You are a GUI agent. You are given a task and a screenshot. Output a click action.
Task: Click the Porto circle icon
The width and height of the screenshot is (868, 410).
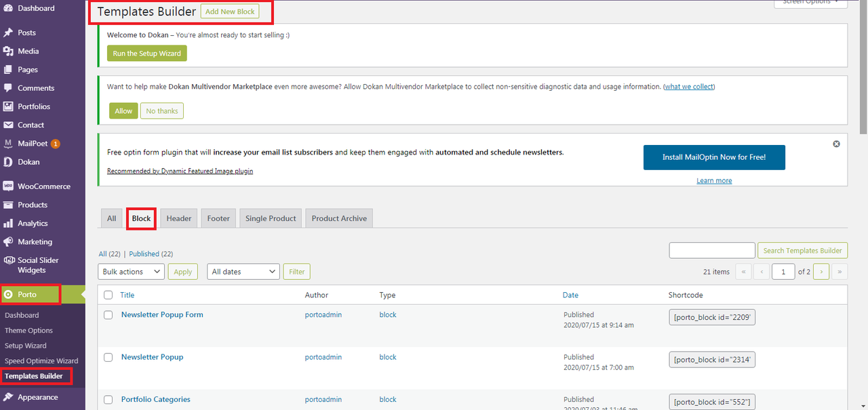(x=8, y=295)
